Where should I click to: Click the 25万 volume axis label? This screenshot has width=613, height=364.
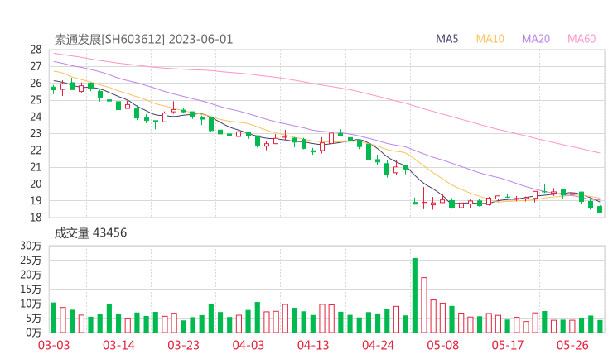pyautogui.click(x=31, y=260)
